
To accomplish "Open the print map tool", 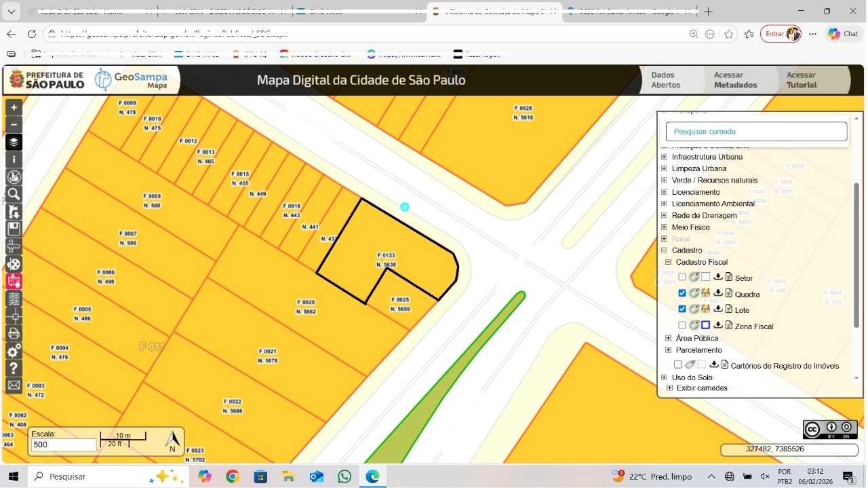I will tap(14, 333).
